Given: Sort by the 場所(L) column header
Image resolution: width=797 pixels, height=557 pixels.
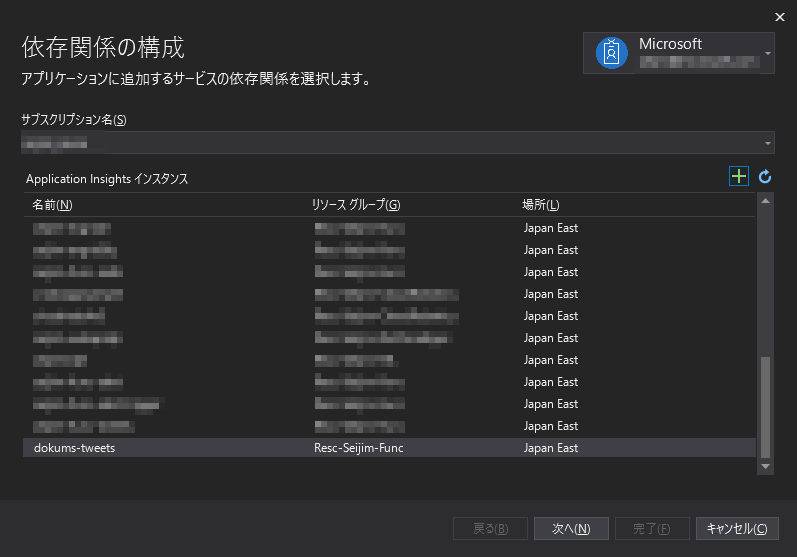Looking at the screenshot, I should pos(541,205).
